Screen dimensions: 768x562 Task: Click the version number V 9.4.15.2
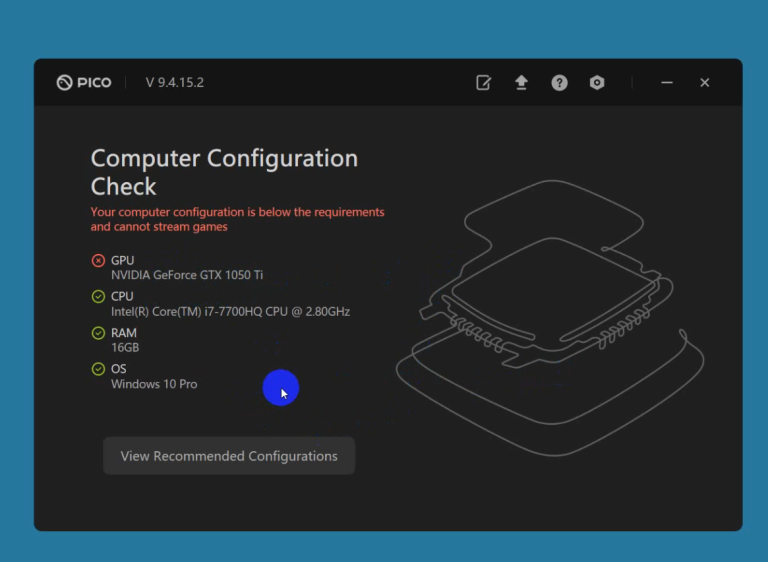coord(175,83)
